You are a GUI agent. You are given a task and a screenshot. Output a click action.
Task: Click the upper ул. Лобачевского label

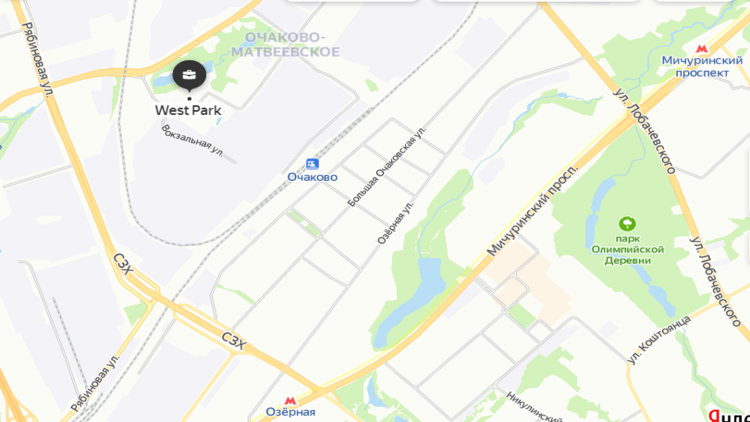[x=645, y=131]
